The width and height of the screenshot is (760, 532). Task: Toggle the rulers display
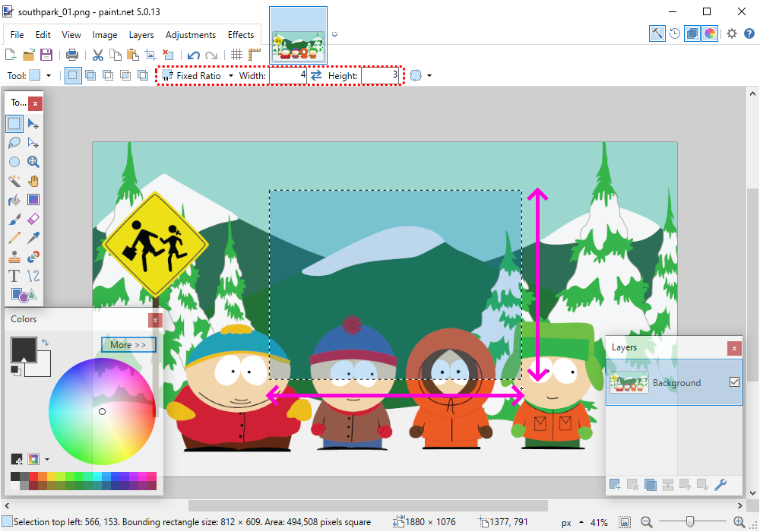(x=254, y=55)
